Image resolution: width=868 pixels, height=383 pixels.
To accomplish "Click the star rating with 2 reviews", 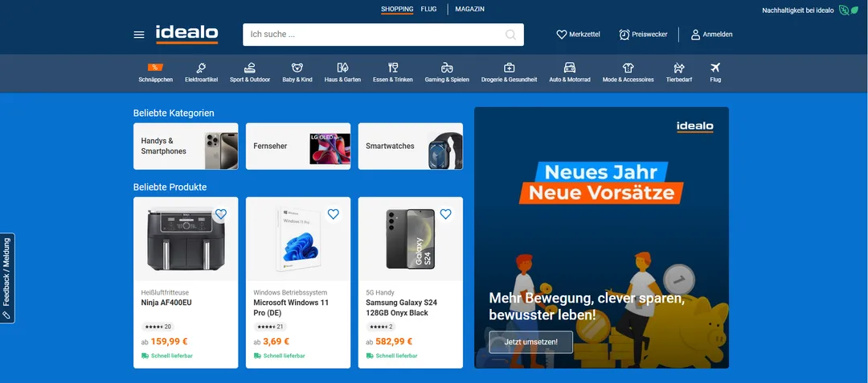I will (381, 327).
